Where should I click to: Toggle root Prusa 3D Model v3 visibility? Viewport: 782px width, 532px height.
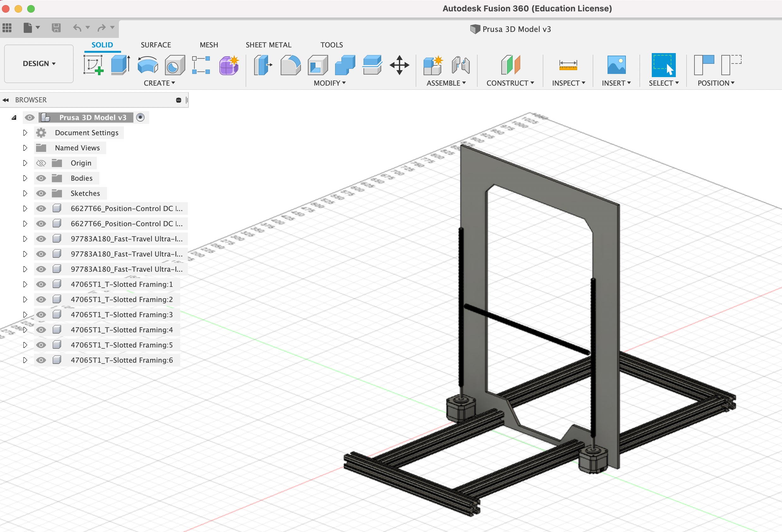pyautogui.click(x=30, y=118)
